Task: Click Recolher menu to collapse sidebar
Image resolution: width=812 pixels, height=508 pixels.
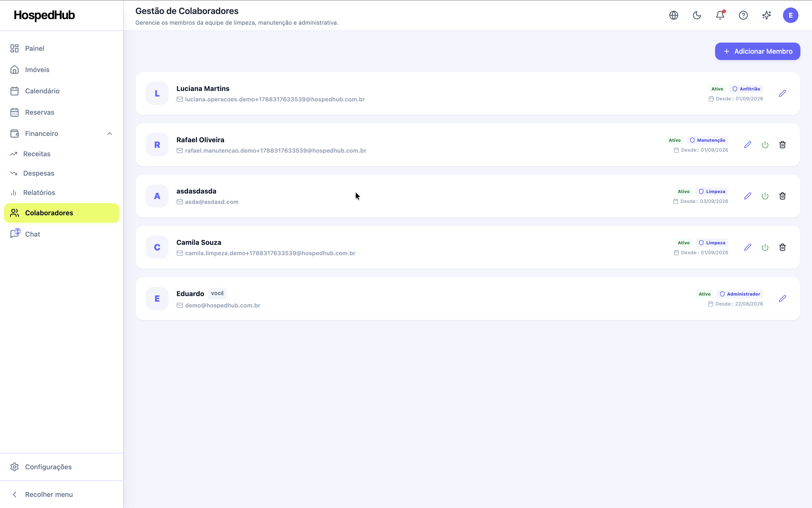Action: pos(62,494)
